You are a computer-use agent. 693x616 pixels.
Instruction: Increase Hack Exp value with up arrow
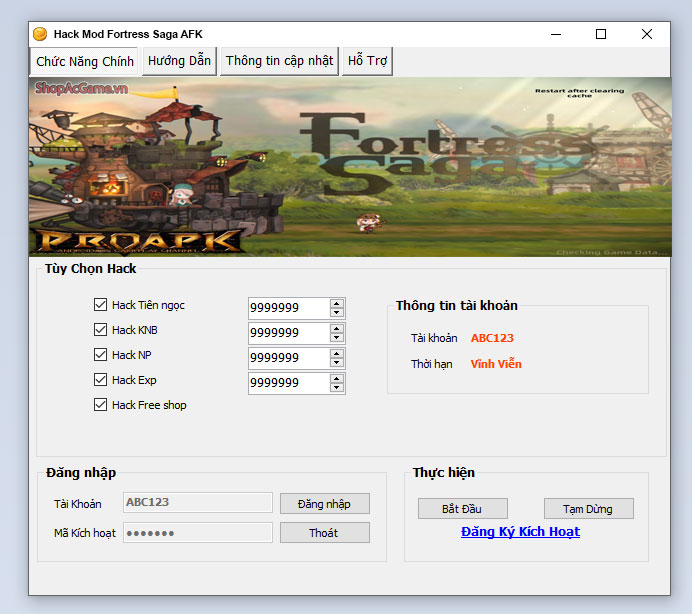337,379
